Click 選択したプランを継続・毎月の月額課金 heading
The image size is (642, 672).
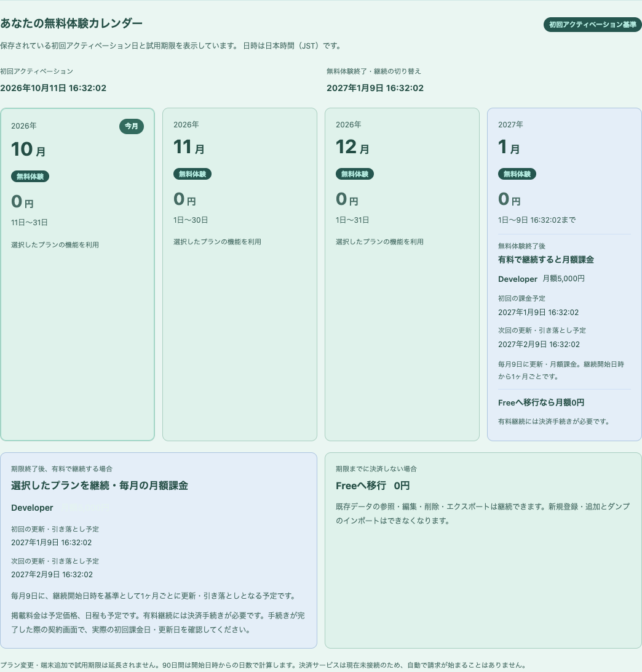click(100, 486)
